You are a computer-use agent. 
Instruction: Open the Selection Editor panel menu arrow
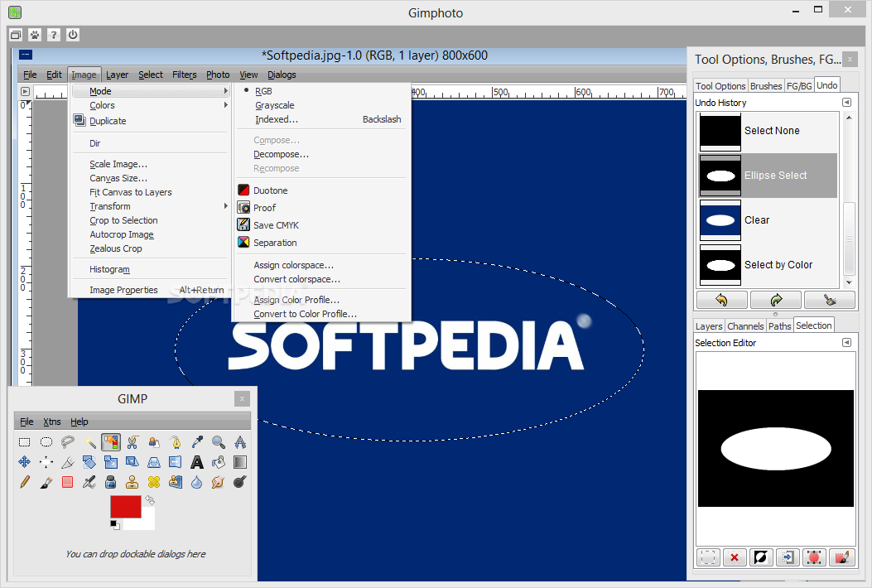[846, 343]
